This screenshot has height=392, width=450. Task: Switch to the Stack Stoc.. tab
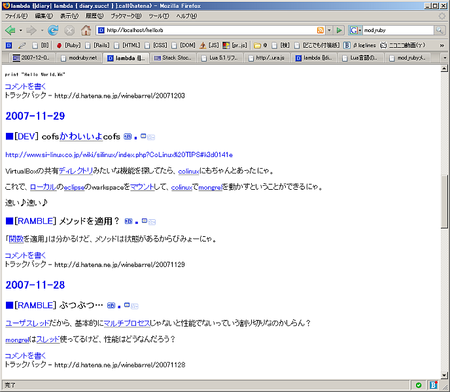click(x=173, y=58)
